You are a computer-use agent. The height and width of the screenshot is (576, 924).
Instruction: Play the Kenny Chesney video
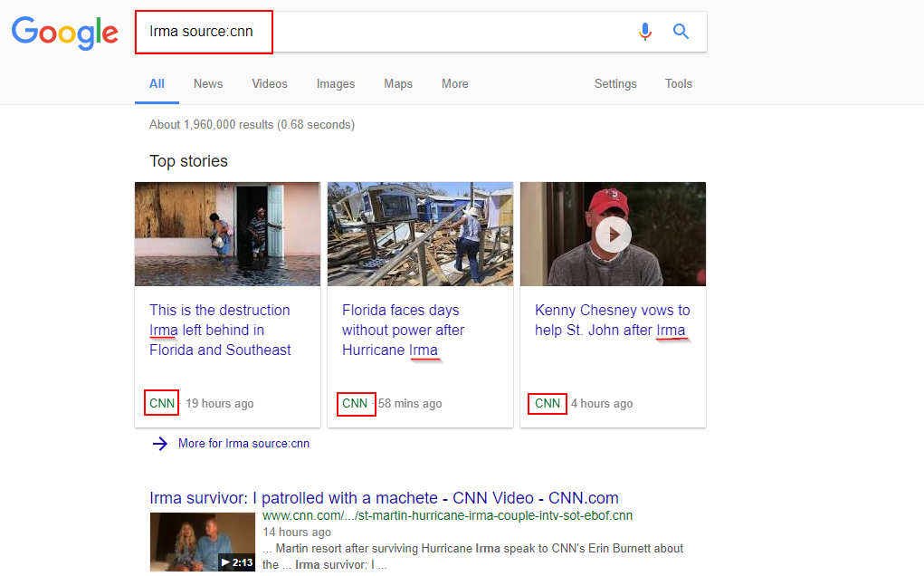613,235
